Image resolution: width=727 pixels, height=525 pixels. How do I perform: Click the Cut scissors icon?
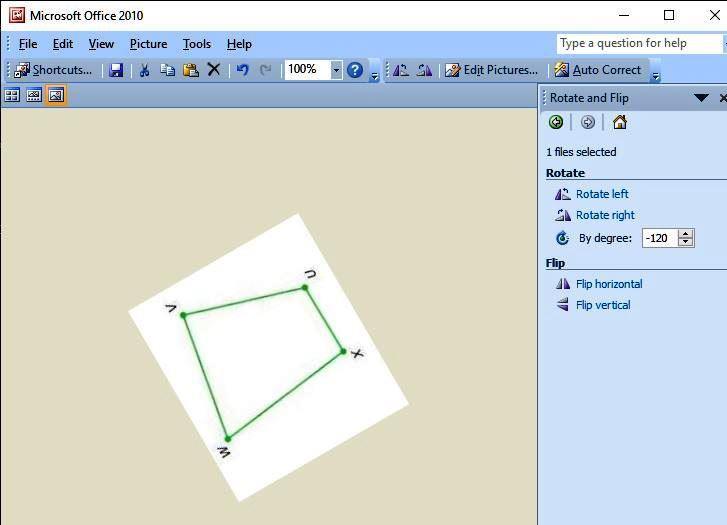pos(144,70)
